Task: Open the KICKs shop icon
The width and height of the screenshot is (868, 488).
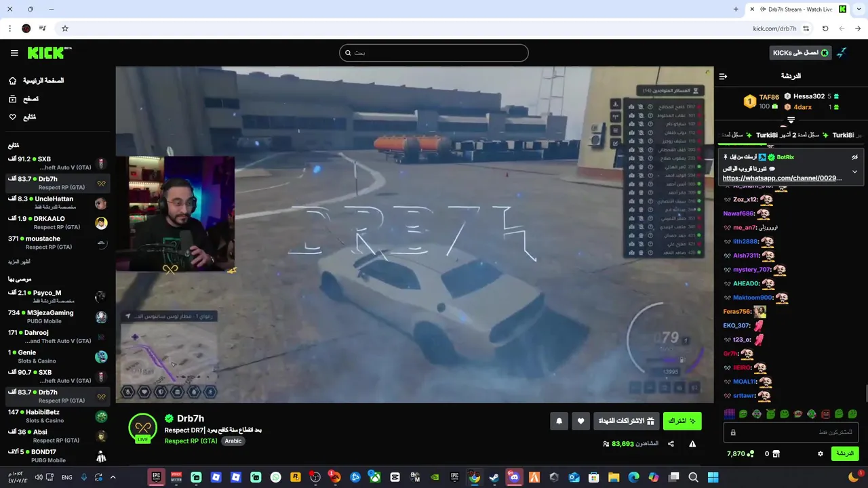Action: [x=777, y=453]
